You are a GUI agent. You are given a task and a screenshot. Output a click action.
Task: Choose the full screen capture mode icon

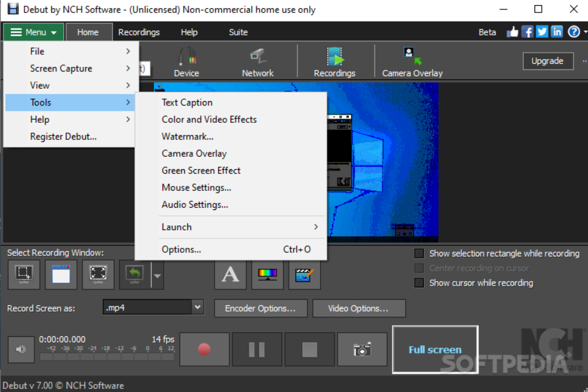(98, 274)
